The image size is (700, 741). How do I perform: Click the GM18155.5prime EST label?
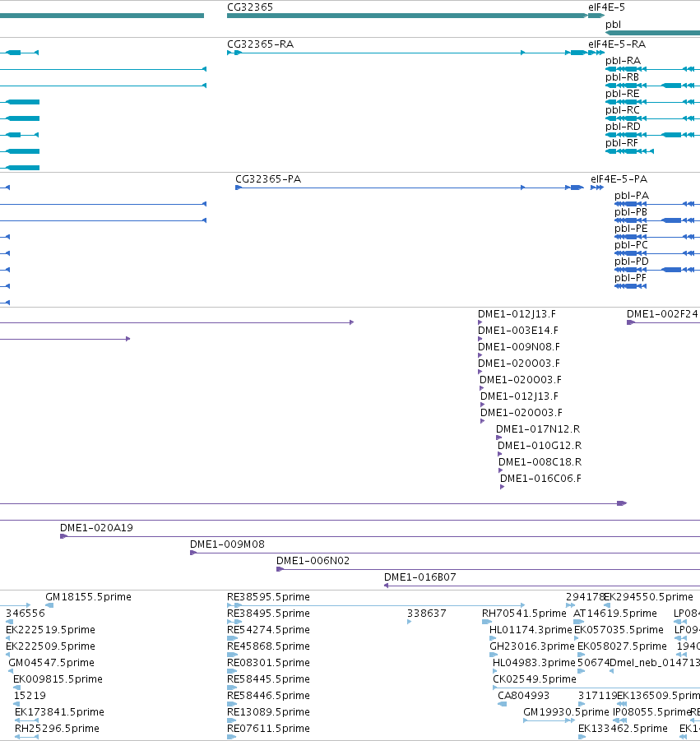click(88, 597)
